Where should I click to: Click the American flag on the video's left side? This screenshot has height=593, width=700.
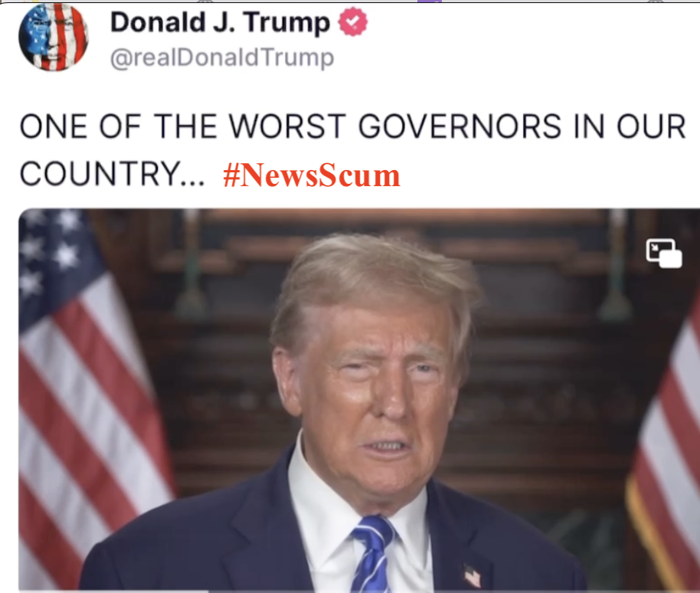click(x=90, y=393)
